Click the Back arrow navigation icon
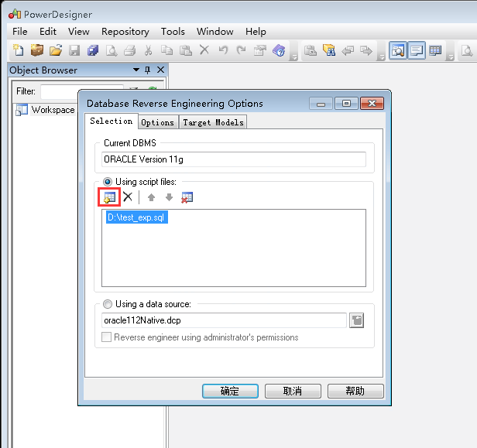477x448 pixels. coord(348,50)
